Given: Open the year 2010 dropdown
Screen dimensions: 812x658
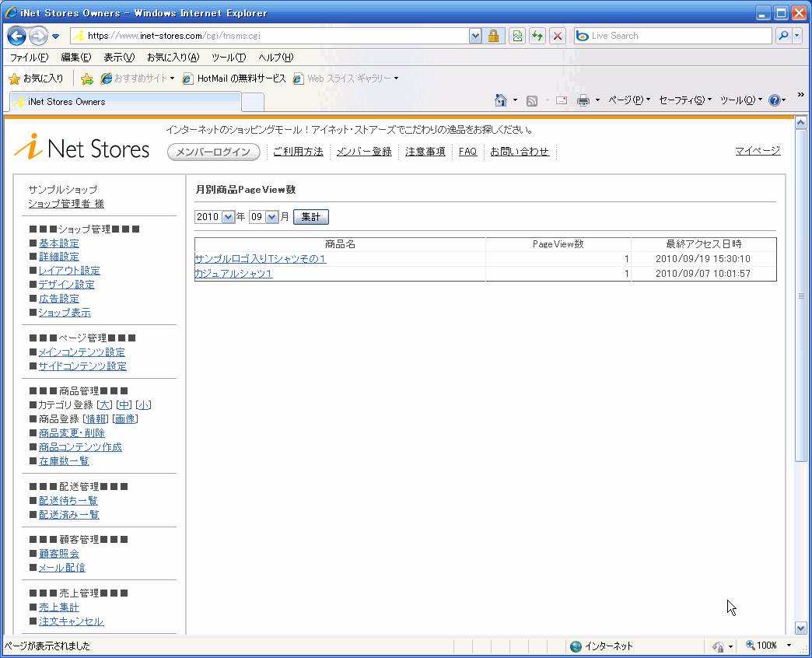Looking at the screenshot, I should 228,217.
